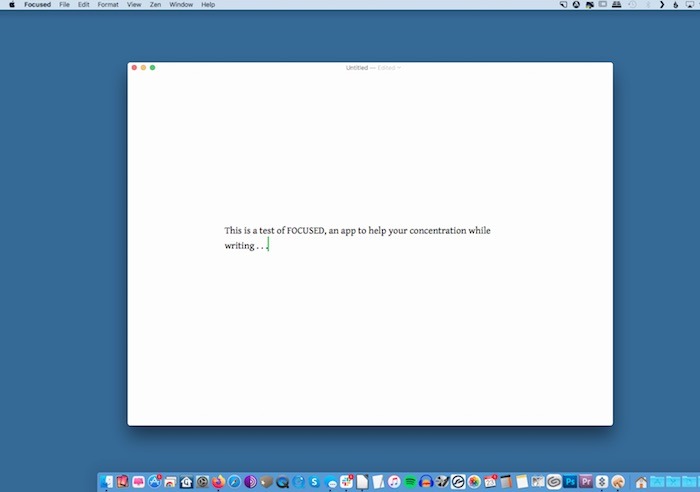Open Slack from the Dock

pyautogui.click(x=346, y=481)
